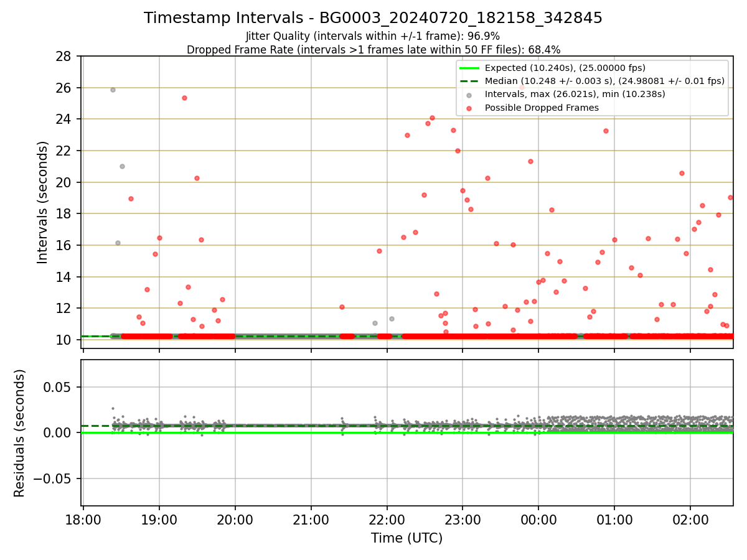Click the gray Intervals marker in legend

pos(469,95)
